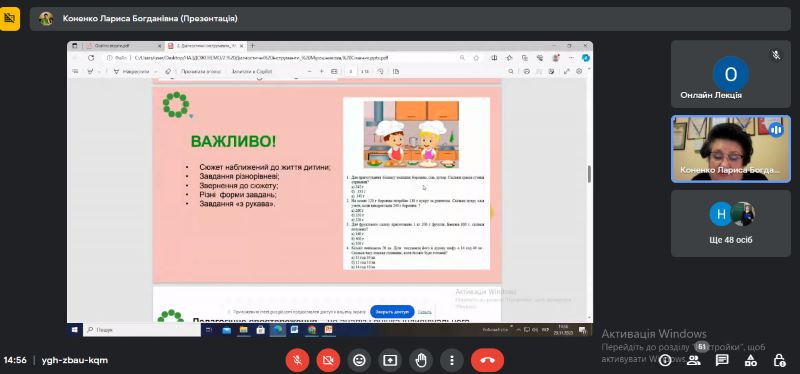The height and width of the screenshot is (374, 800).
Task: Open the emoji reactions panel
Action: (x=359, y=360)
